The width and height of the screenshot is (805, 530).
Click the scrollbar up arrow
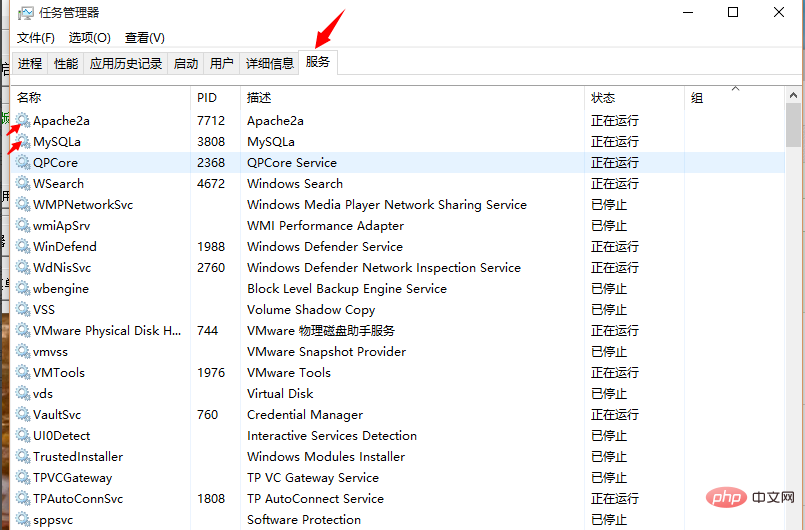point(793,95)
